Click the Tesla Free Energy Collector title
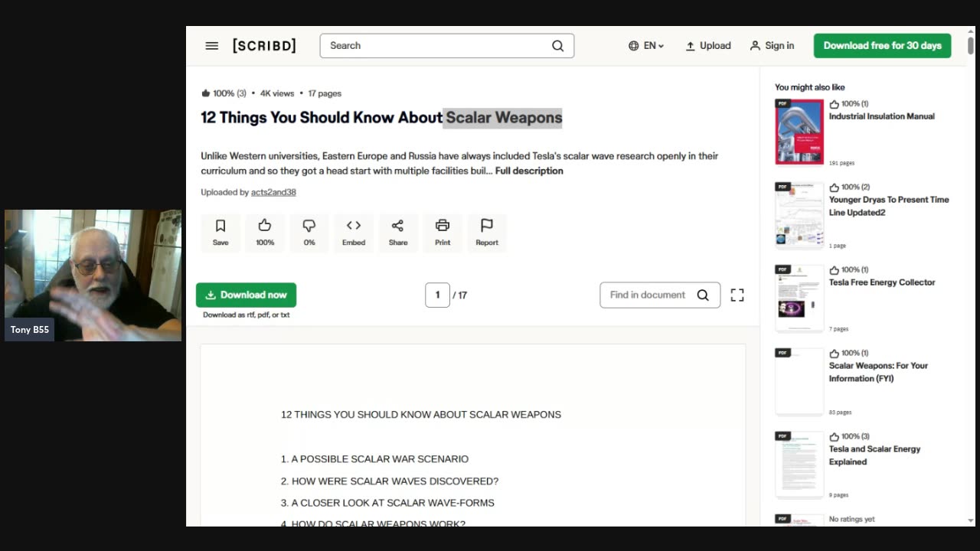Viewport: 980px width, 551px height. point(882,282)
